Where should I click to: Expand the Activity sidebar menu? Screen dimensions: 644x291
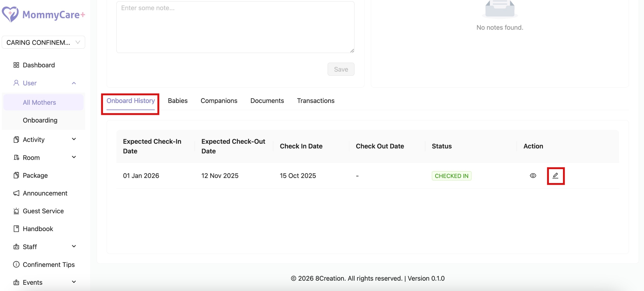(x=74, y=139)
